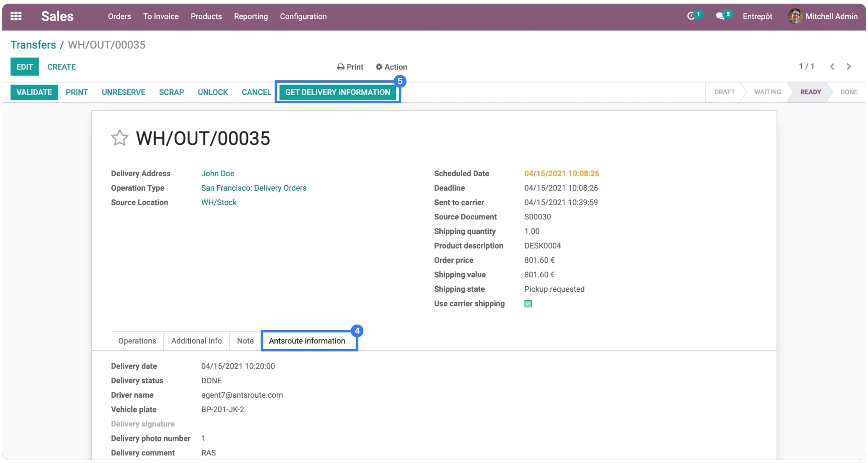Open John Doe delivery address link
The width and height of the screenshot is (868, 463).
pyautogui.click(x=218, y=174)
